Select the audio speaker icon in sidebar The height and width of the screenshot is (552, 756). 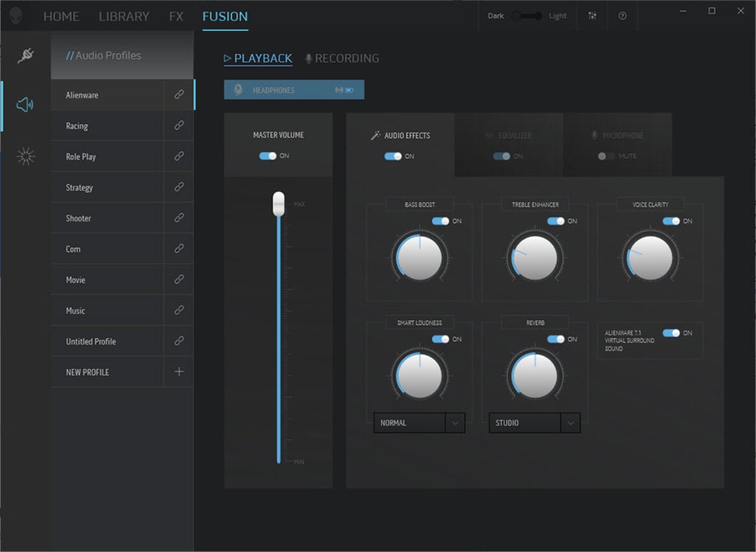point(25,104)
